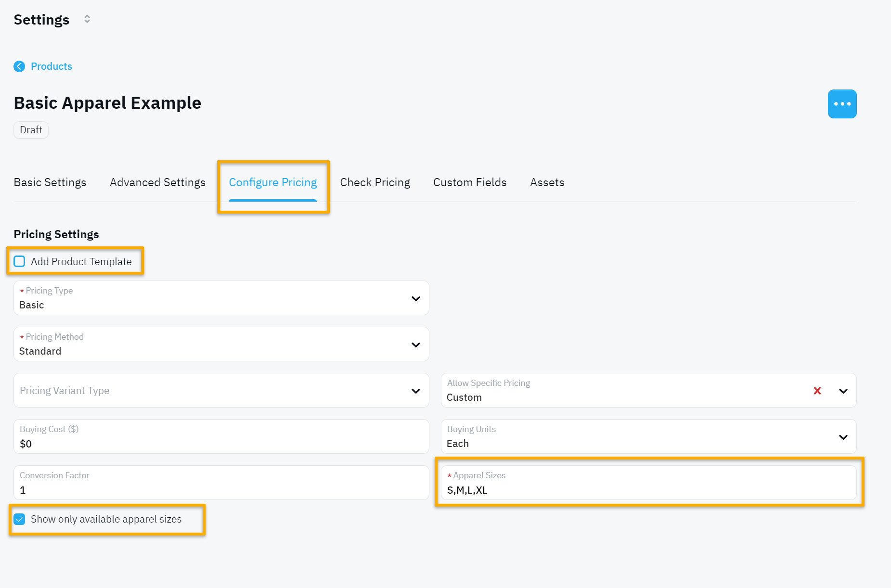This screenshot has width=891, height=588.
Task: Click the Basic Apparel Example heading
Action: point(107,103)
